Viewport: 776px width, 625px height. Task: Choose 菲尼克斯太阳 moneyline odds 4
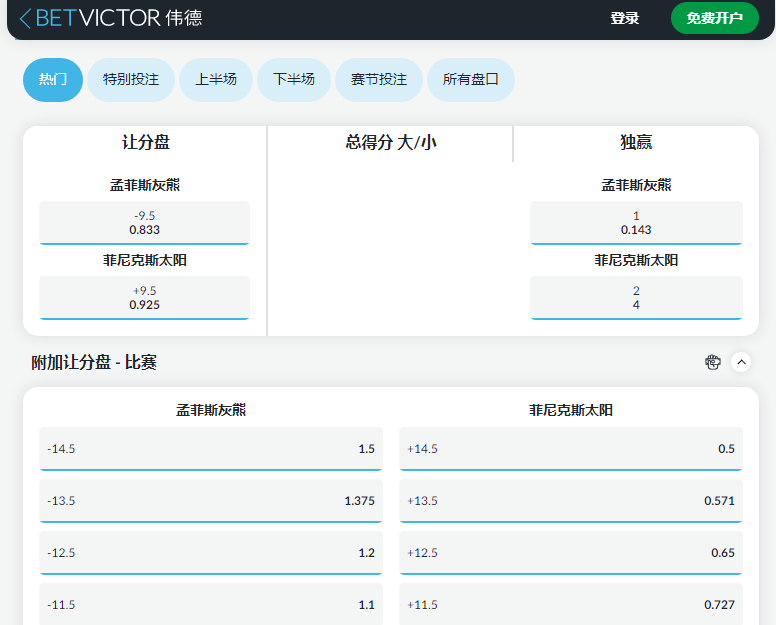click(x=636, y=297)
